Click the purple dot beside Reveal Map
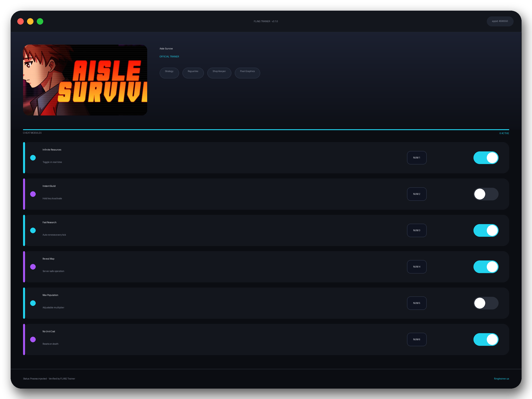The height and width of the screenshot is (399, 532). point(33,267)
